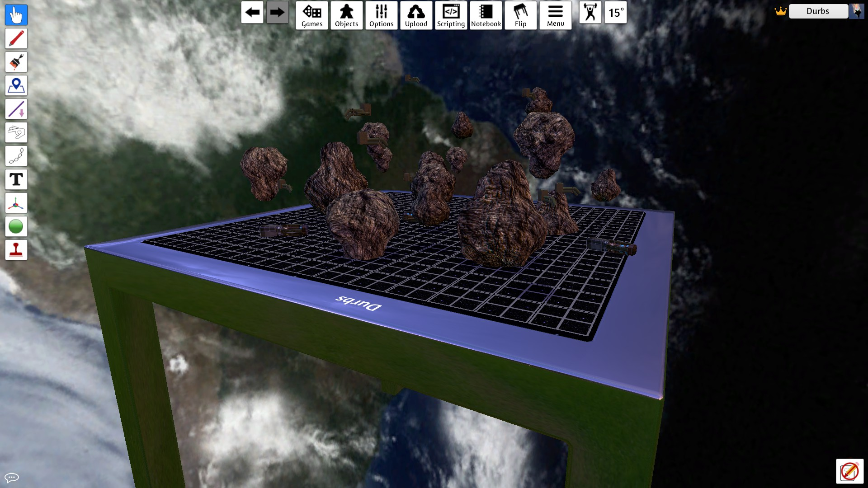The height and width of the screenshot is (488, 868).
Task: Select the red Draw pencil tool
Action: pos(16,38)
